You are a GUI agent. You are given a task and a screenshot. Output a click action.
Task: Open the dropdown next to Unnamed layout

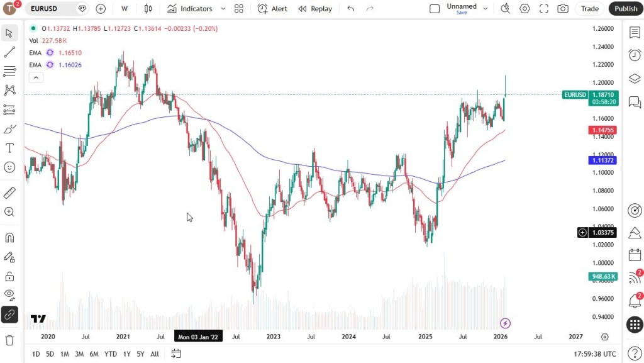485,9
